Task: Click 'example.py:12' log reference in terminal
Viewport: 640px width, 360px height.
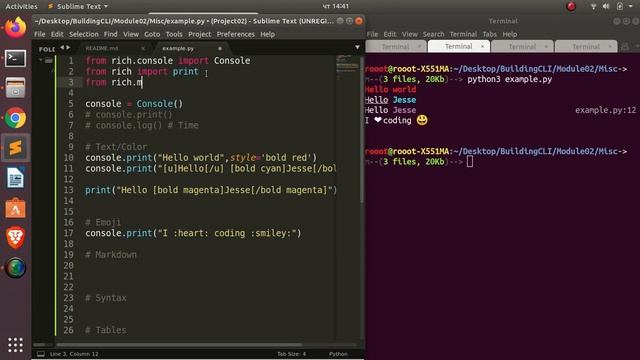Action: pyautogui.click(x=605, y=110)
